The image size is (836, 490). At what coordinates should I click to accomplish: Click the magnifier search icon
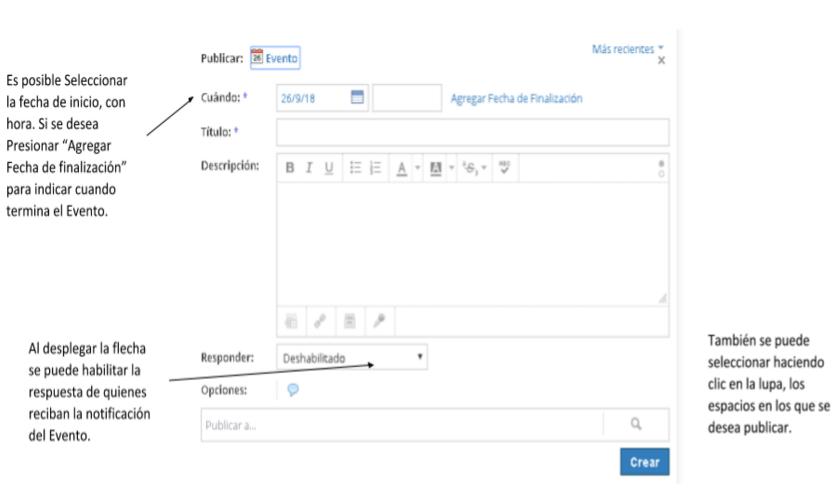636,424
